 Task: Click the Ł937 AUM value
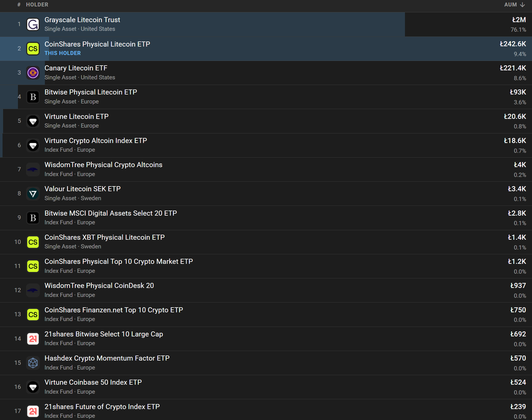coord(518,286)
